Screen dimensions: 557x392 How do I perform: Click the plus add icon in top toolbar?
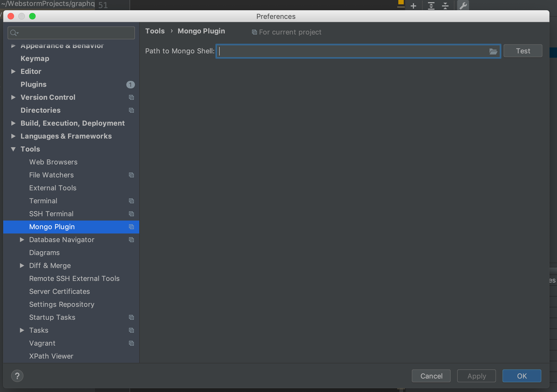tap(413, 6)
